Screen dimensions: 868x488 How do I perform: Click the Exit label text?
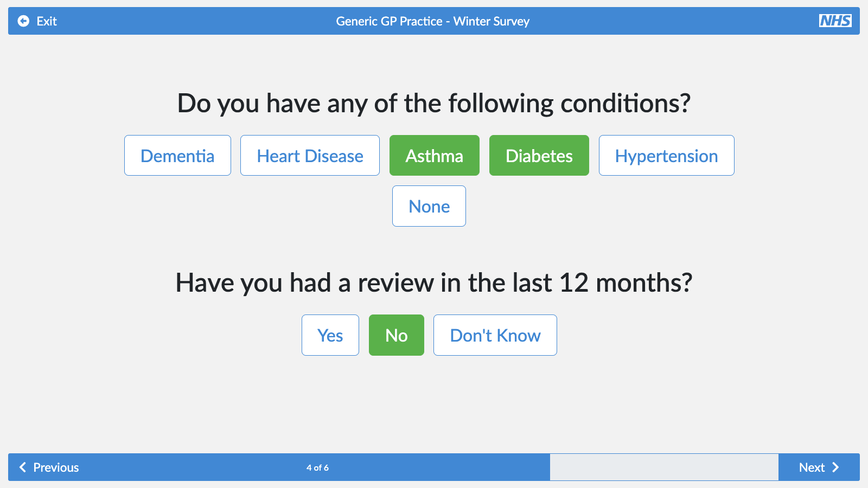(x=47, y=21)
